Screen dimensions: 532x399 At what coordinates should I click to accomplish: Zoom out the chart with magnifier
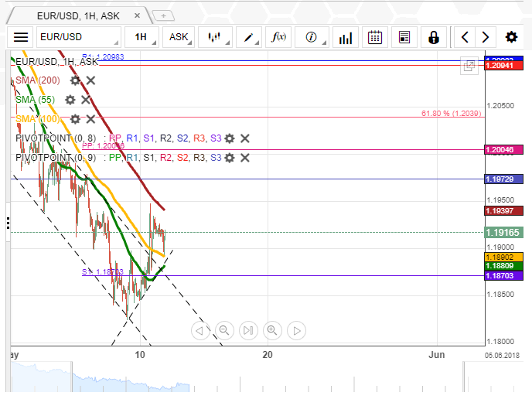[224, 331]
